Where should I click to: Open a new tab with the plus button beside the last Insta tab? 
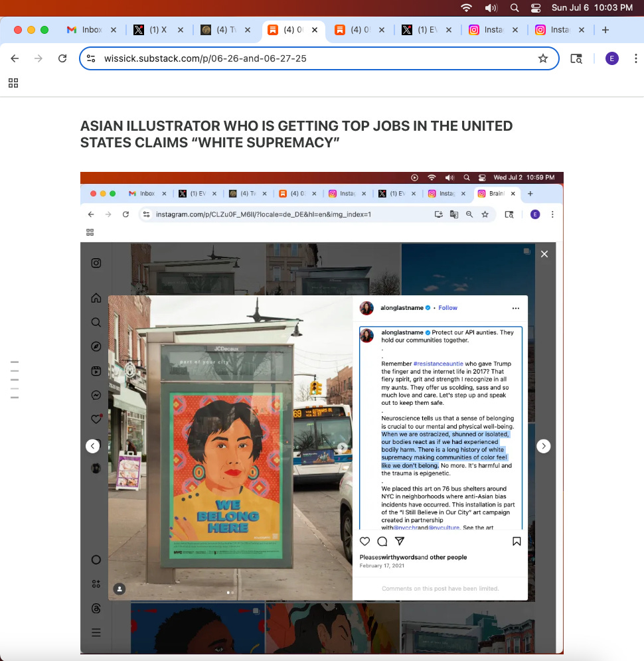(x=605, y=30)
